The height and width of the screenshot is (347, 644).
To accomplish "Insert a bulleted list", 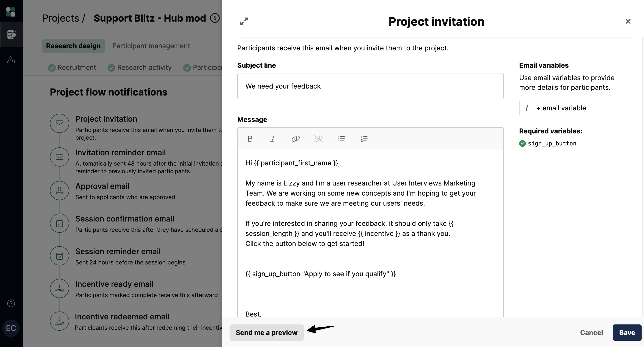I will point(341,139).
